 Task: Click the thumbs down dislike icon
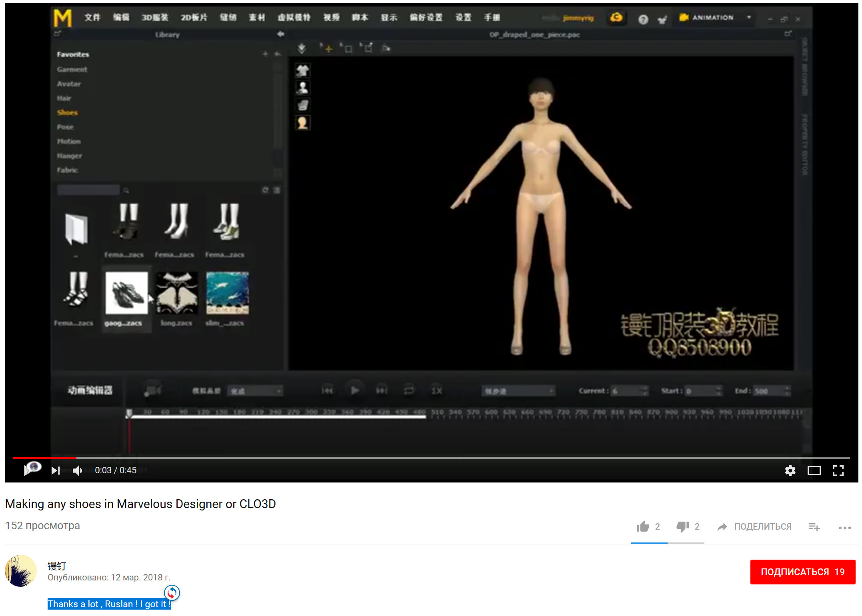pyautogui.click(x=682, y=526)
